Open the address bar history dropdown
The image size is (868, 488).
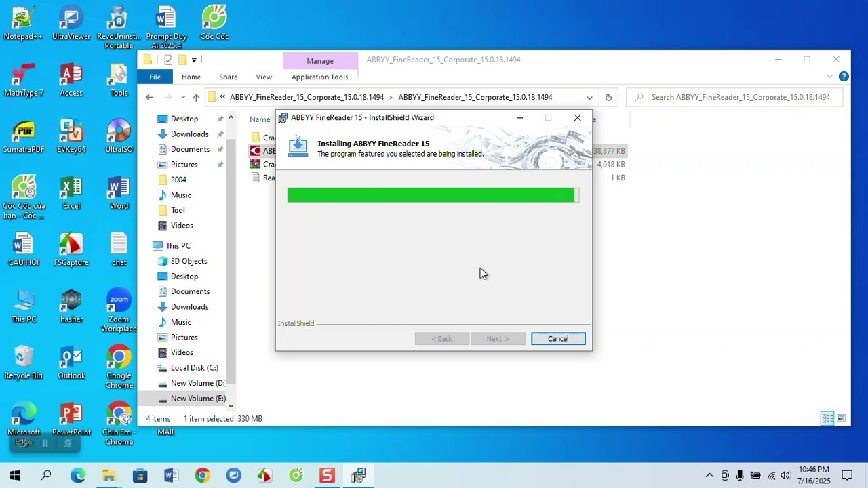click(x=589, y=97)
